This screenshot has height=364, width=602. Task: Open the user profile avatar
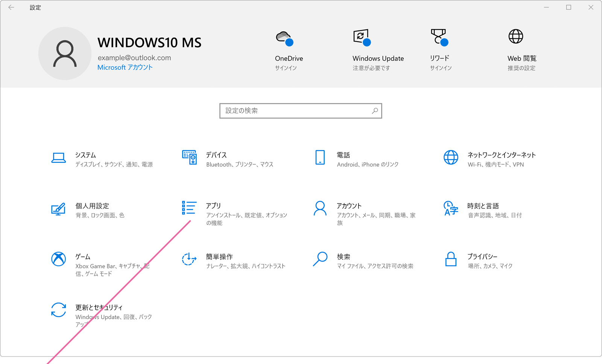click(x=65, y=53)
